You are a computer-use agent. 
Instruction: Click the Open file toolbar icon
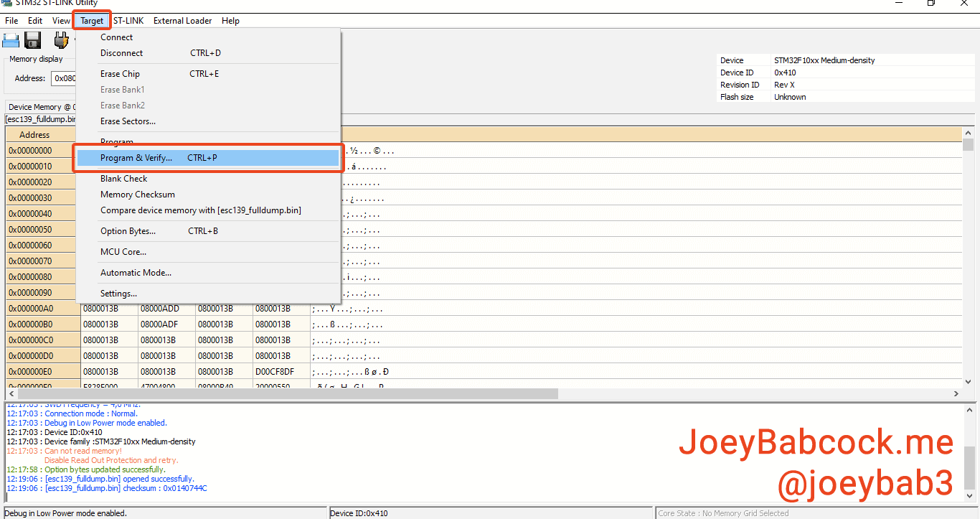[11, 40]
